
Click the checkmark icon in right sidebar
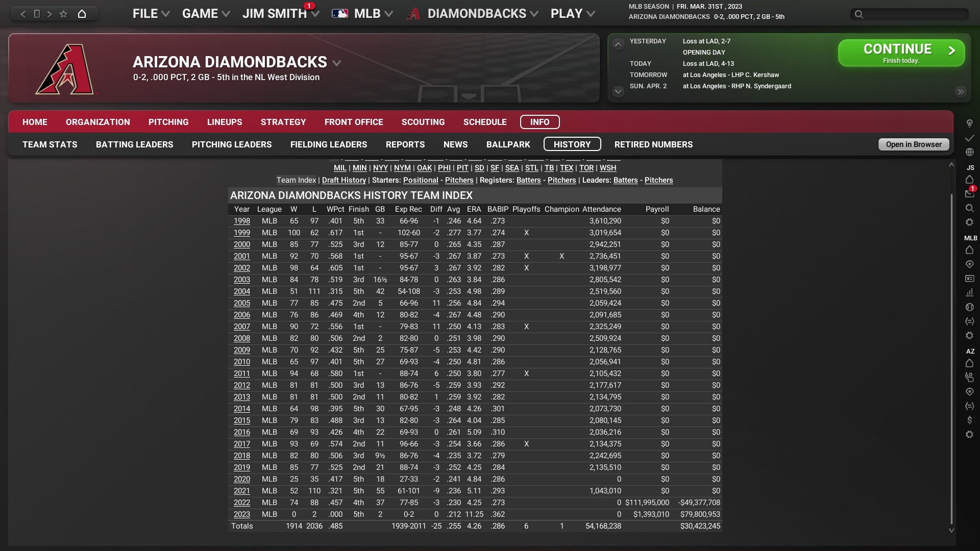(x=970, y=138)
